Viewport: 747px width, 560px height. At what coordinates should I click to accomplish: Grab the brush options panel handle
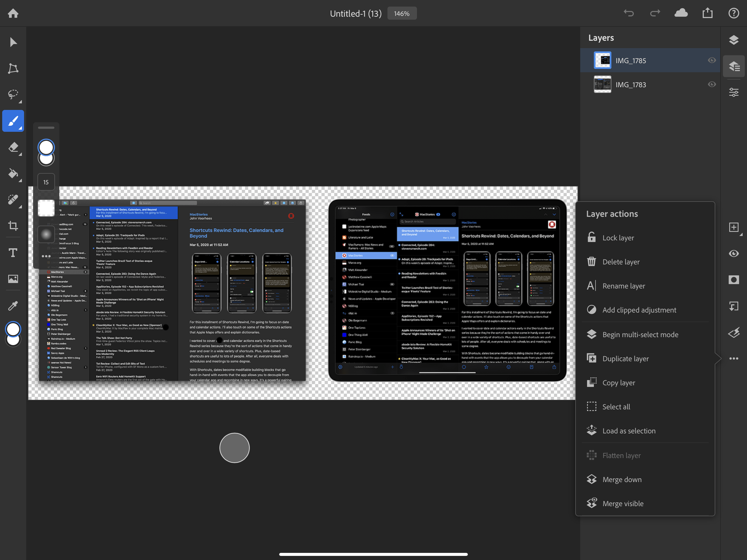(x=46, y=128)
